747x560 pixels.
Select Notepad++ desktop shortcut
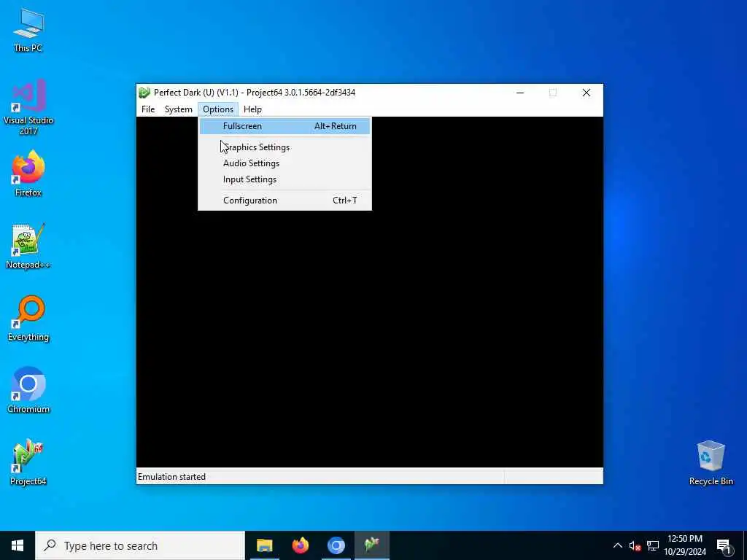(28, 246)
